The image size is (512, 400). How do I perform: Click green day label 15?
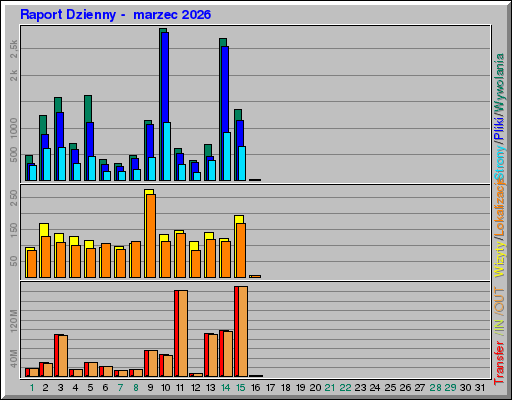240,388
